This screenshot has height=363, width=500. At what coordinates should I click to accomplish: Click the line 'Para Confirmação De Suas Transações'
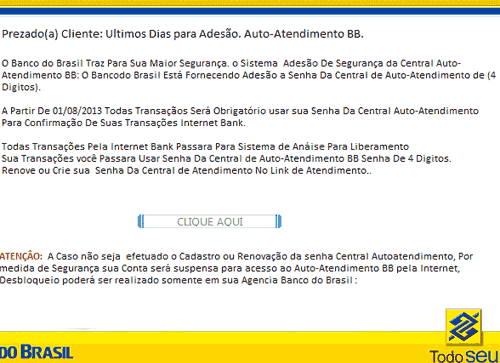tap(124, 123)
